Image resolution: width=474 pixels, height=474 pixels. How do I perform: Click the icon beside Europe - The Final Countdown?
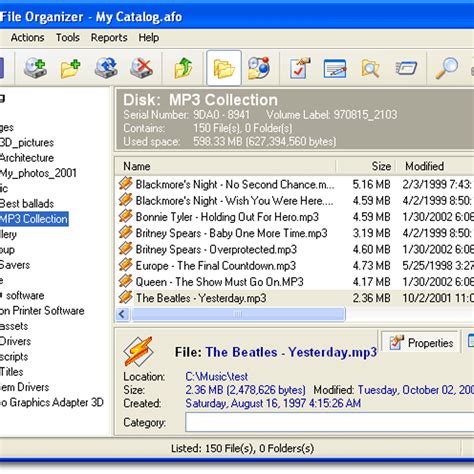coord(126,264)
